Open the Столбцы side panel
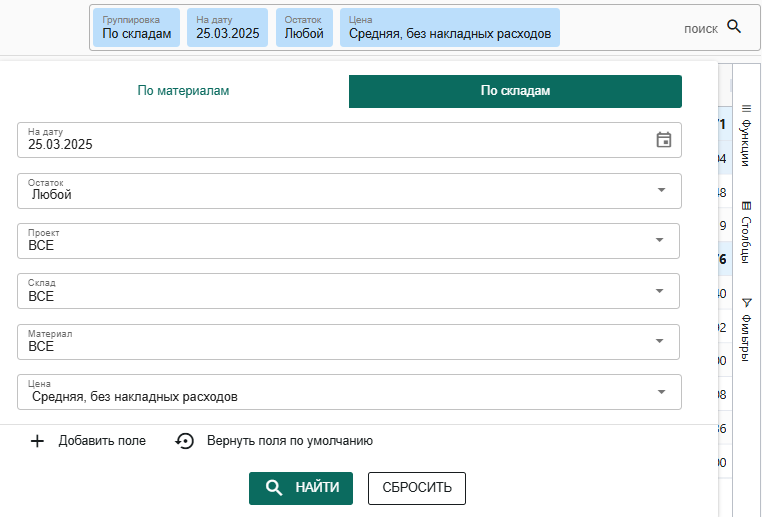 (x=746, y=232)
